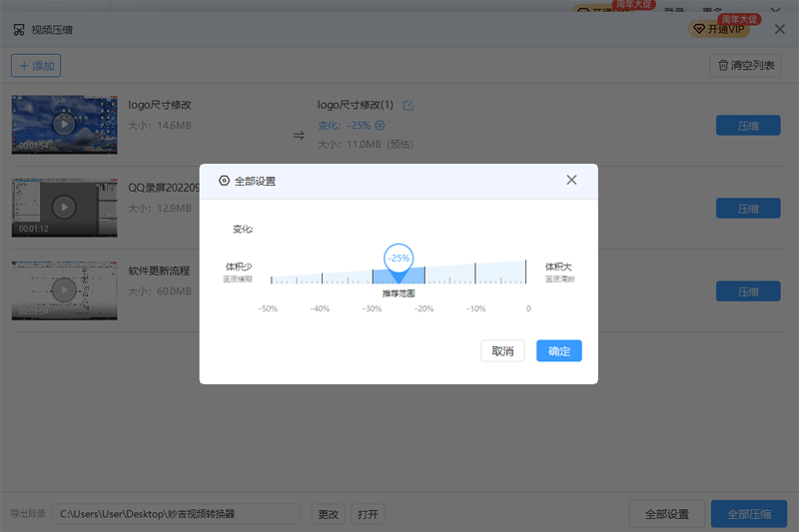799x532 pixels.
Task: Click the 变化: -25% link text
Action: click(344, 125)
